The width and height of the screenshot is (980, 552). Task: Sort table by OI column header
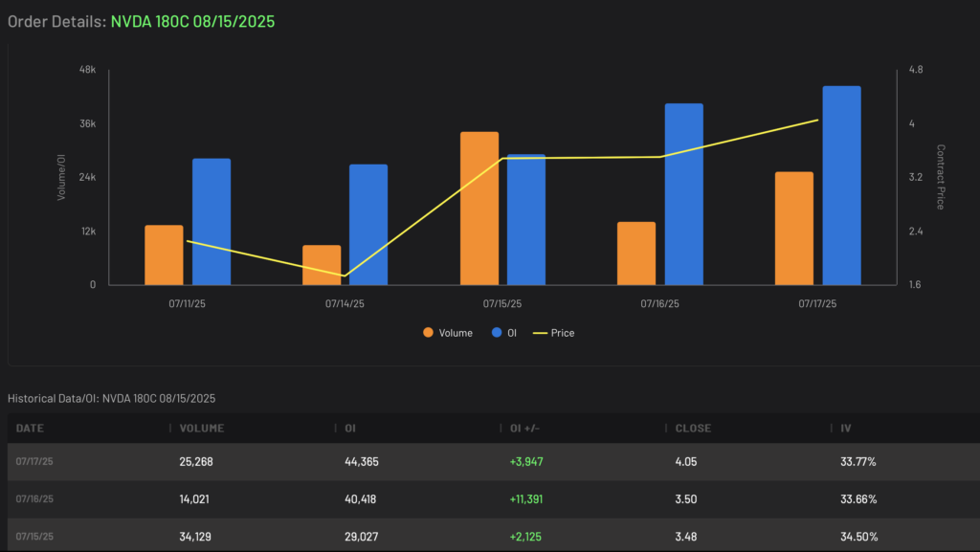click(350, 429)
